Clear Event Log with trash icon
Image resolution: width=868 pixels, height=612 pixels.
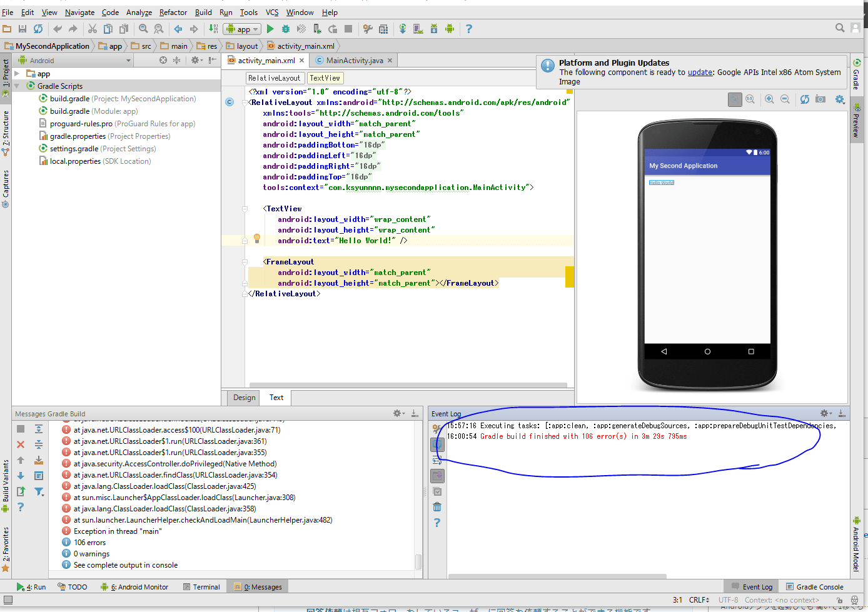[x=437, y=507]
